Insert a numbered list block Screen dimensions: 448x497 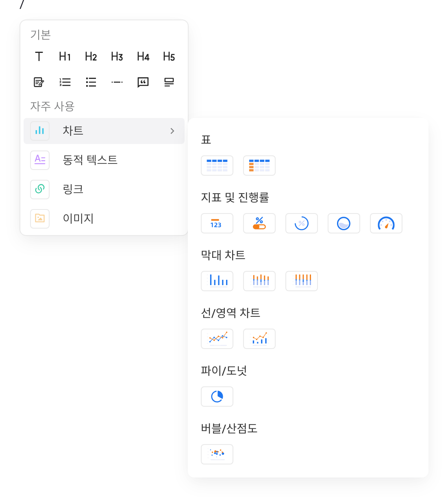[x=65, y=82]
